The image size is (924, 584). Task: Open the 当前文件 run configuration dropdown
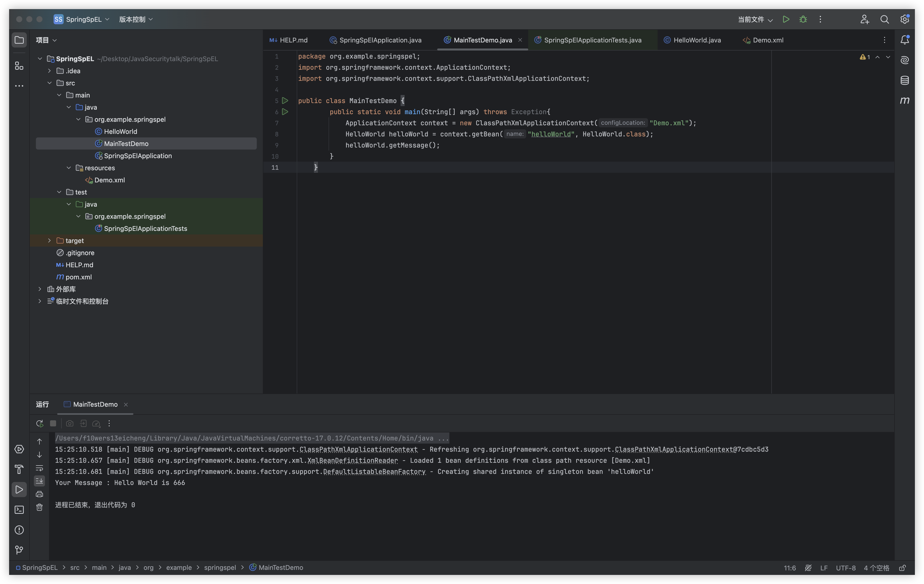point(755,19)
